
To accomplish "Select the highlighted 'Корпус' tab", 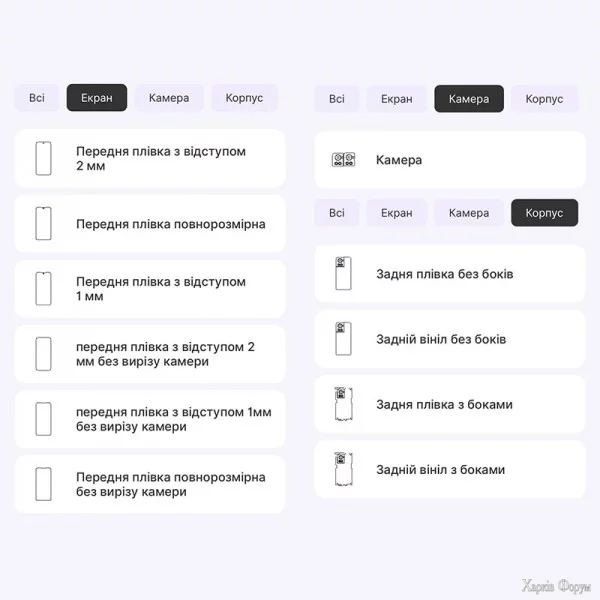I will coord(544,213).
